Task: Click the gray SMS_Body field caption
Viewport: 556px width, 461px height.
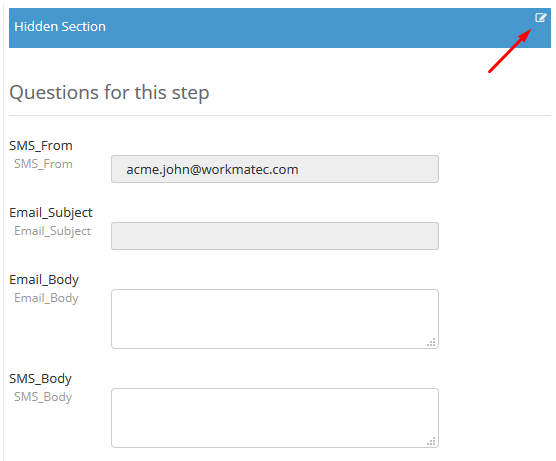Action: (x=43, y=397)
